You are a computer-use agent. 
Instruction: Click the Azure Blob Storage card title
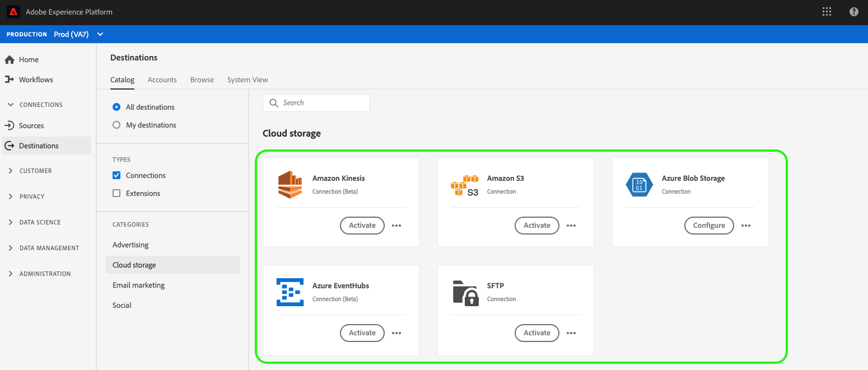coord(693,179)
